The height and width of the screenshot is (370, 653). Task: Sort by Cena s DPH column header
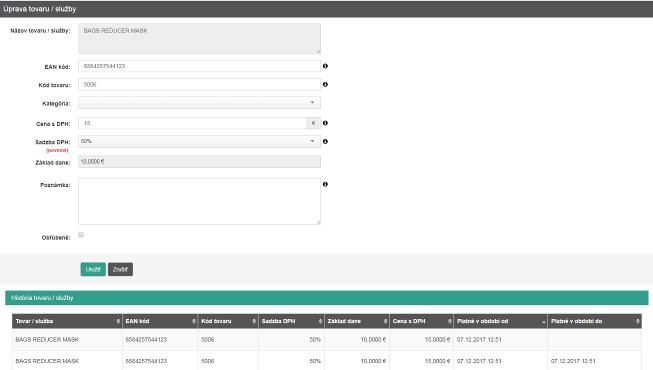(x=421, y=321)
